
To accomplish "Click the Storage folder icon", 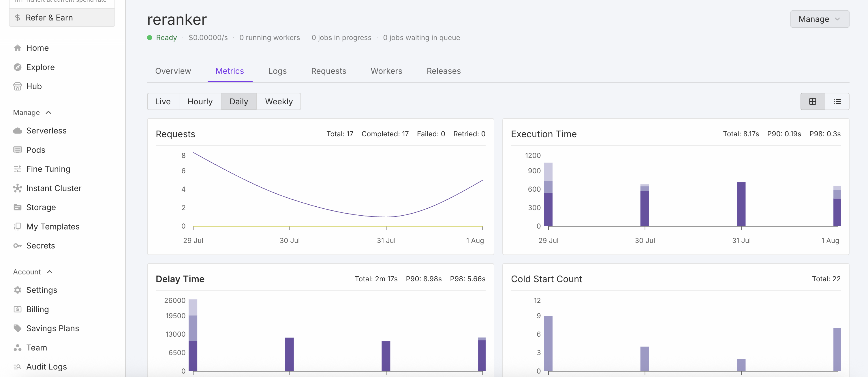I will pos(18,207).
